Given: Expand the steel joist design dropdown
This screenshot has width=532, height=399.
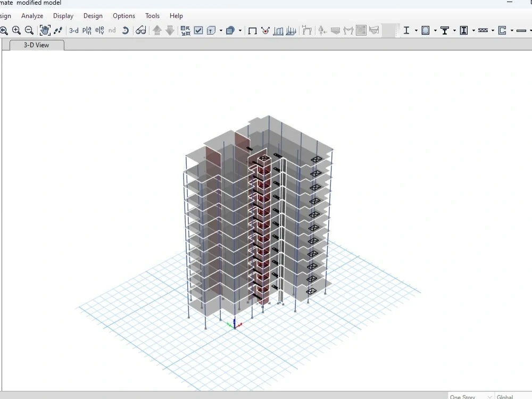Looking at the screenshot, I should (x=493, y=30).
